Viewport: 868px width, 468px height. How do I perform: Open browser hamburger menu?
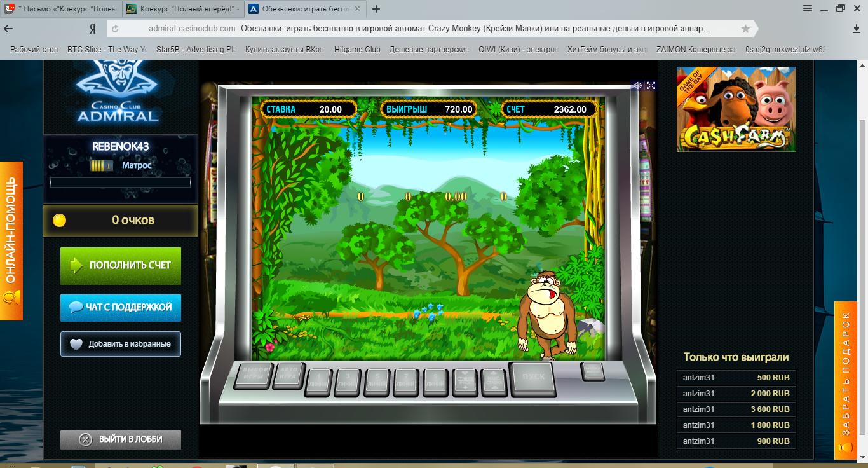(808, 8)
